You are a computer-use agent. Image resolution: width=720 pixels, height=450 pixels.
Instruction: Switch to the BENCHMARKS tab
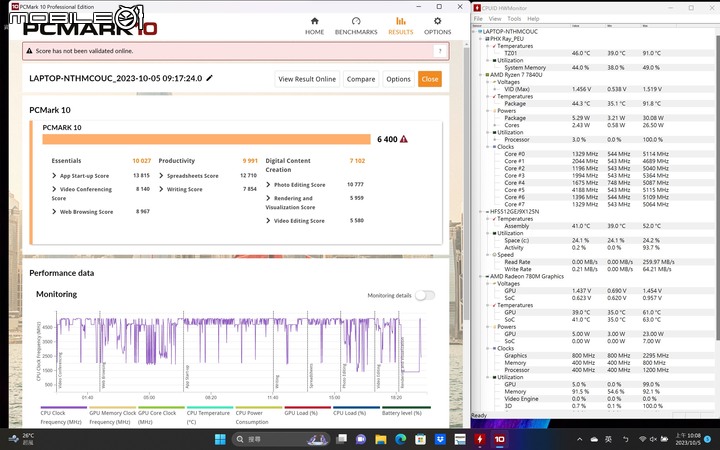click(356, 26)
